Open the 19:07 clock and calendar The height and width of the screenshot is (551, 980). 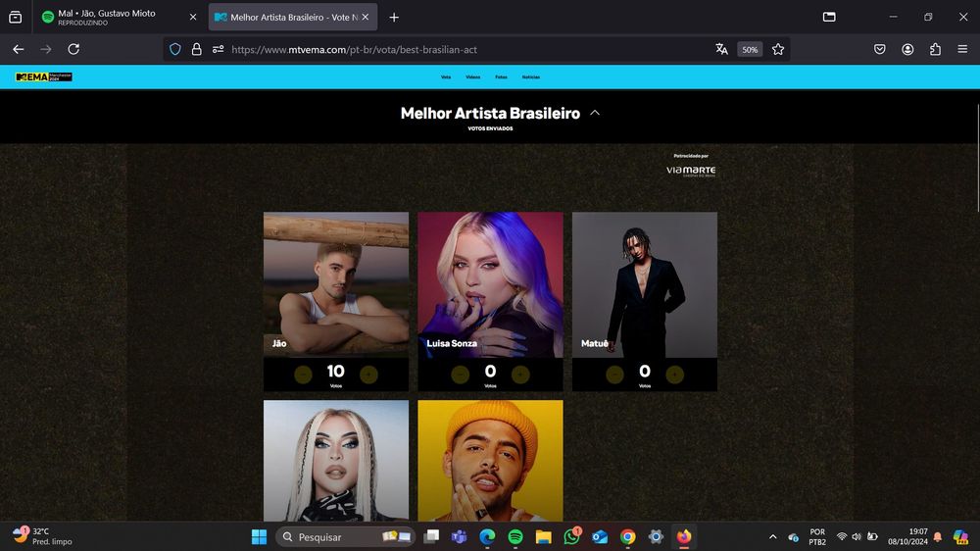pyautogui.click(x=908, y=536)
